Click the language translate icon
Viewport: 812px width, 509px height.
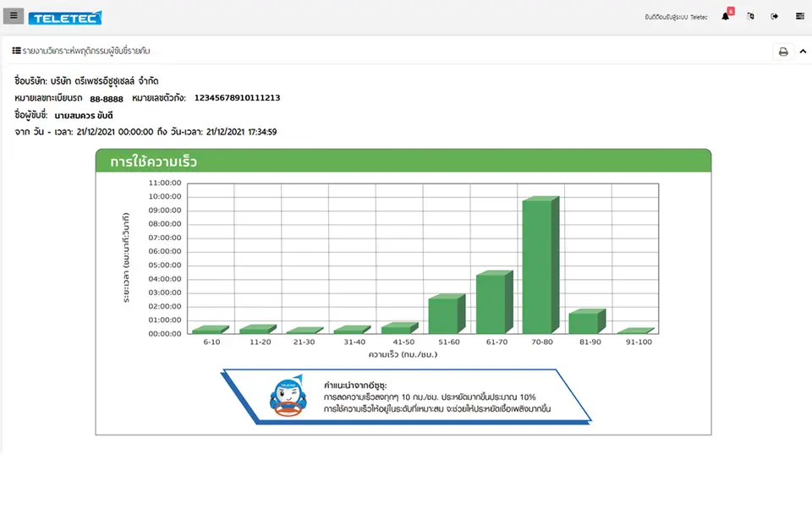point(750,16)
